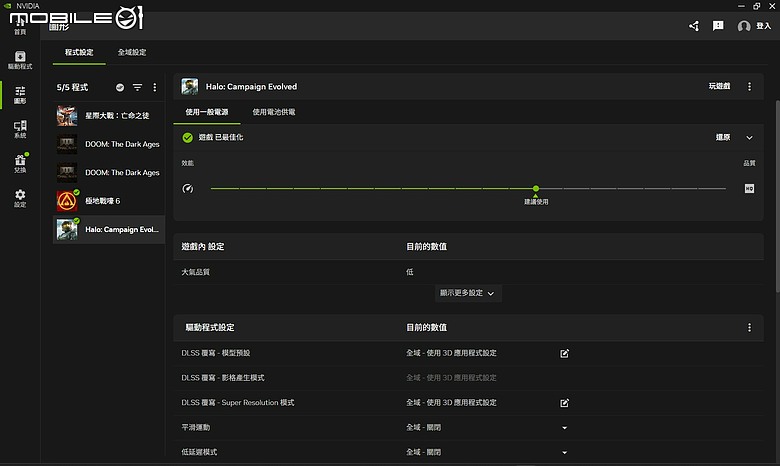Open the System section in sidebar
Image resolution: width=780 pixels, height=466 pixels.
click(20, 129)
